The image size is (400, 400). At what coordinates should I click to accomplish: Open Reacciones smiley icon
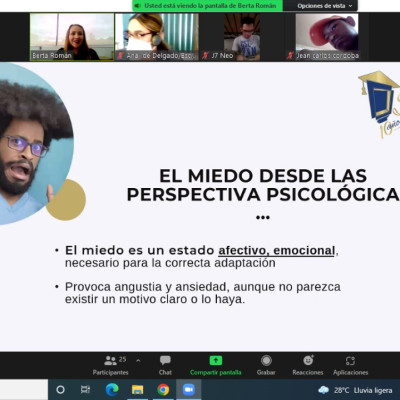(308, 360)
